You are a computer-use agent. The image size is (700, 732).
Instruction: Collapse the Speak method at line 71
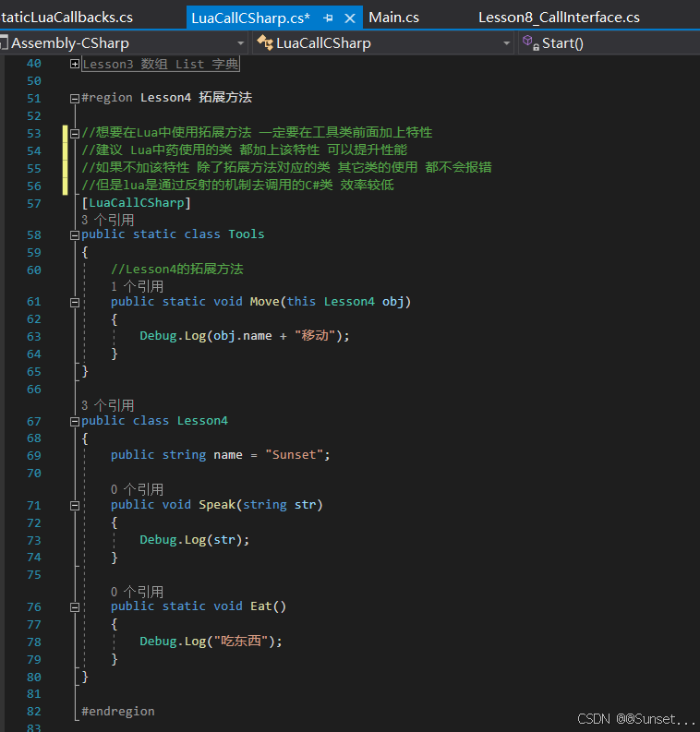74,506
